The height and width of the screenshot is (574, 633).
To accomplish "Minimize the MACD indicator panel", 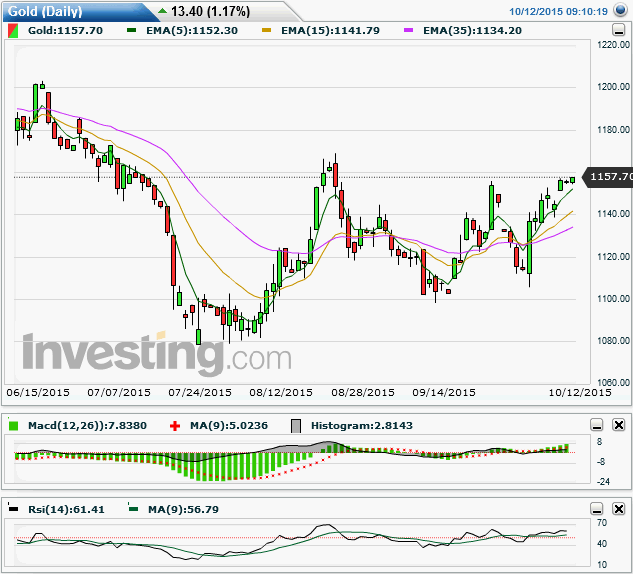I will pos(597,425).
